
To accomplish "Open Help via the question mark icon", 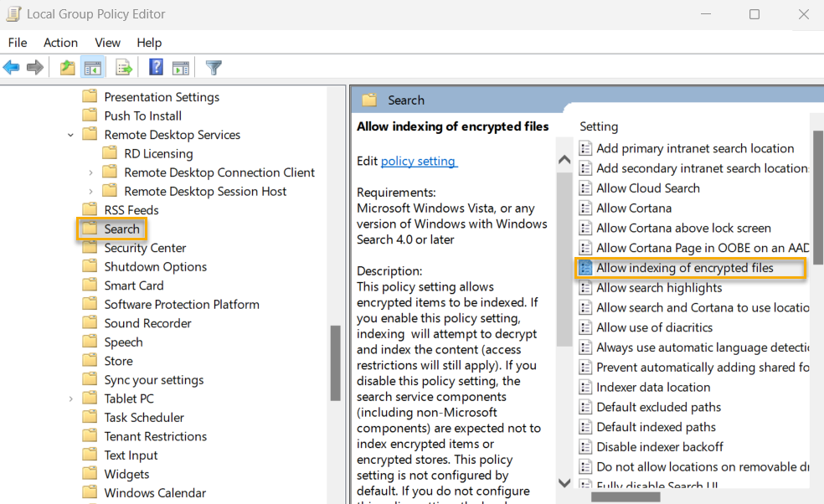I will pos(156,68).
